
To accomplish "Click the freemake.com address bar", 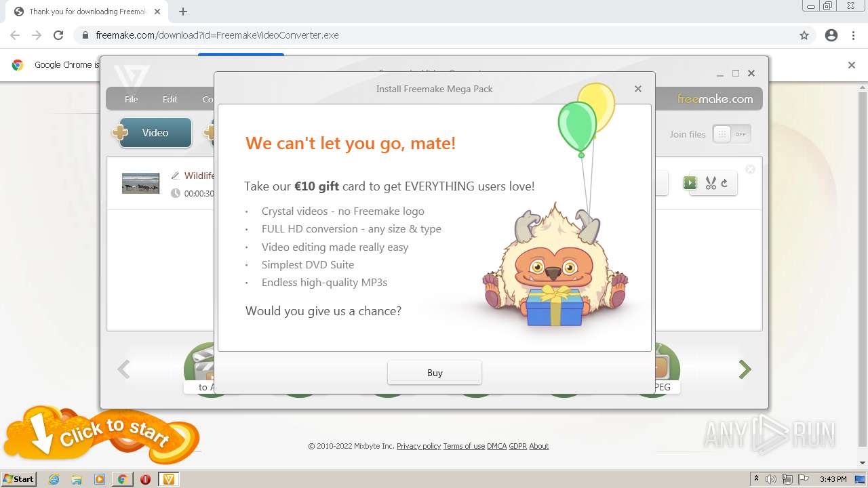I will 434,35.
